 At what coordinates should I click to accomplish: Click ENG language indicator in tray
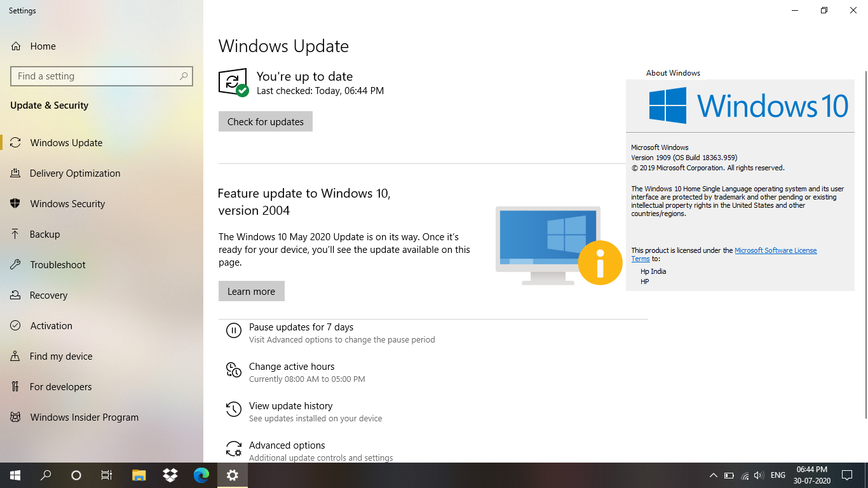[778, 475]
